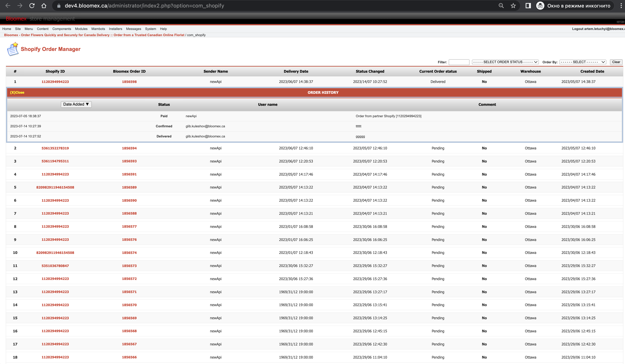
Task: Open the Mambots menu
Action: 98,29
